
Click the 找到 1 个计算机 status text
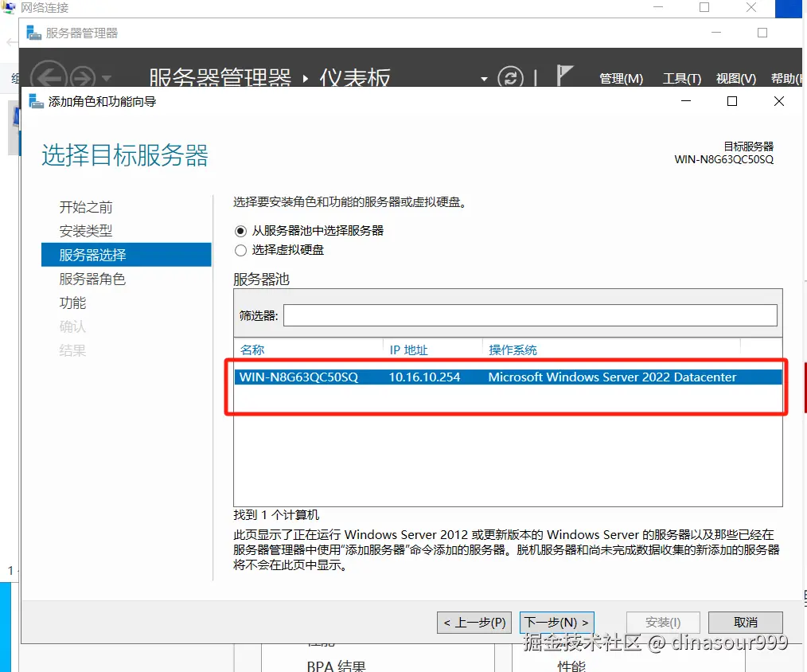tap(276, 515)
